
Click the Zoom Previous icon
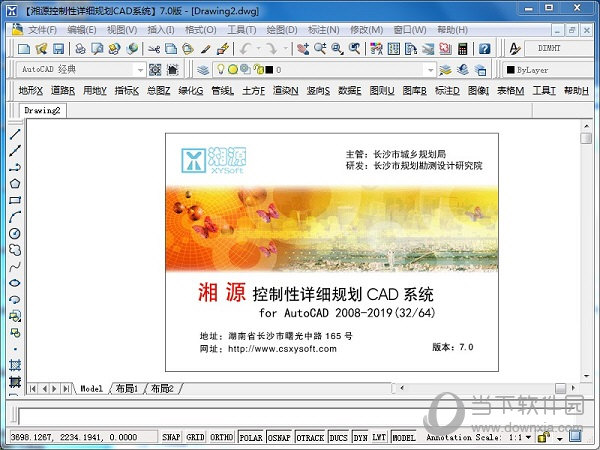(355, 49)
